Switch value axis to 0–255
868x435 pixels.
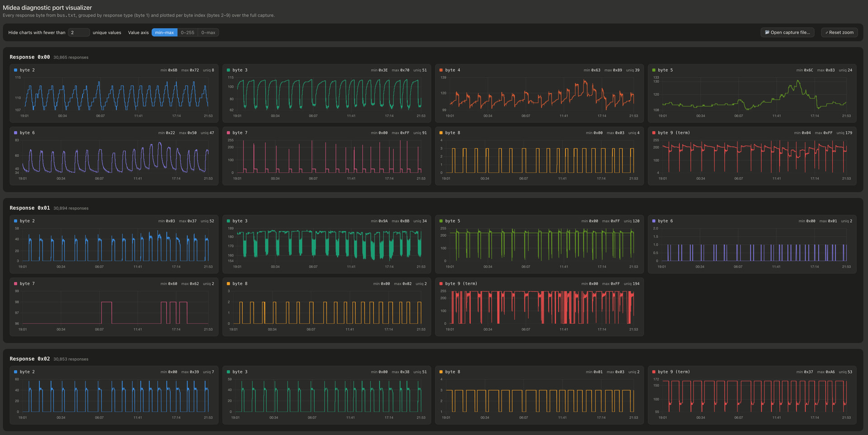188,33
